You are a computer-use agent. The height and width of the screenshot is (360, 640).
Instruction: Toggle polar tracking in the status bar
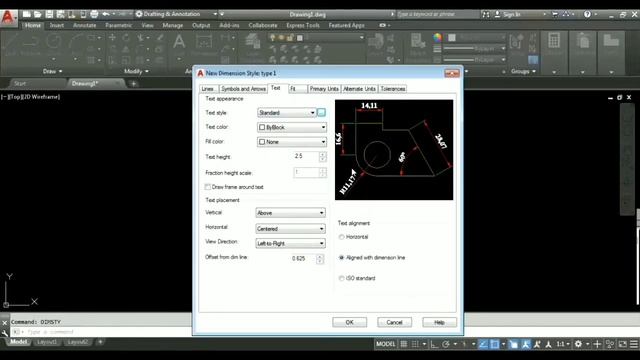pos(446,344)
